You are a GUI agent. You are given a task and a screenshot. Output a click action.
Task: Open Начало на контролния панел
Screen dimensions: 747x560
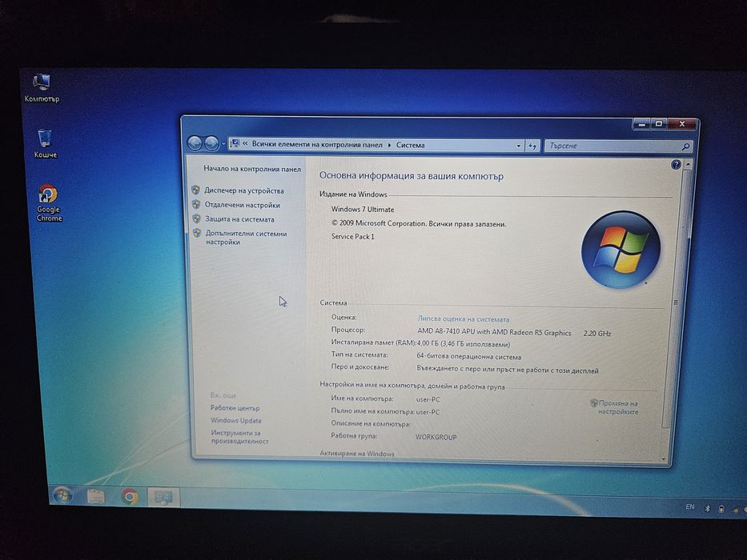(x=252, y=169)
